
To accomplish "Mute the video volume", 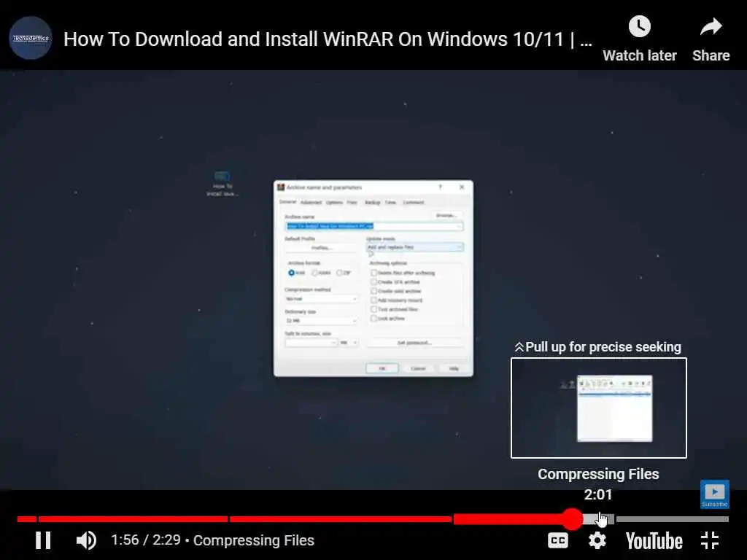I will click(x=86, y=540).
